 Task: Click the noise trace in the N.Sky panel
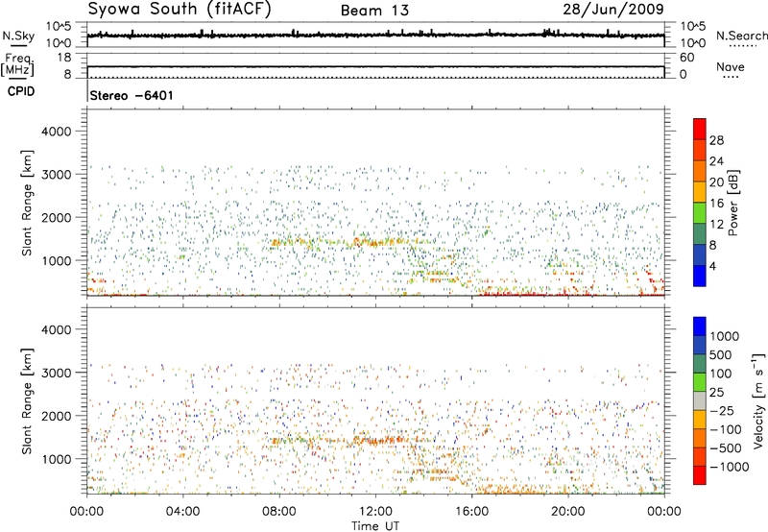tap(375, 35)
